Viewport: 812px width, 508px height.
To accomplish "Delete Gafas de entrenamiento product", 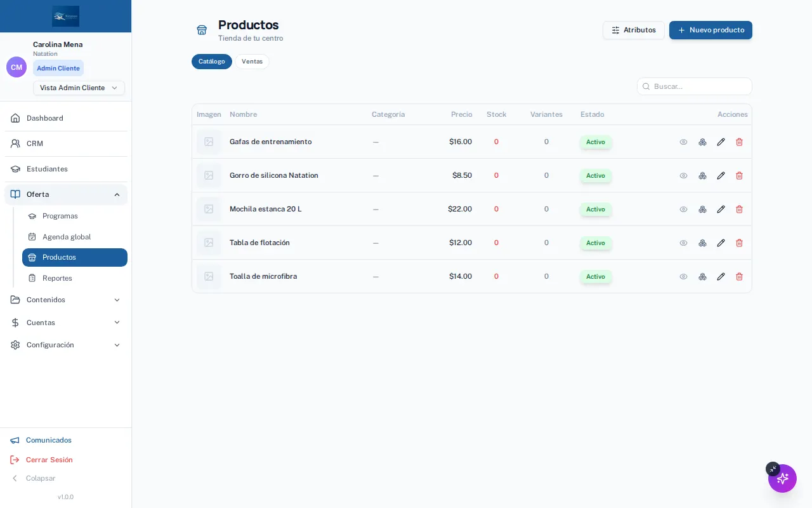I will click(739, 142).
